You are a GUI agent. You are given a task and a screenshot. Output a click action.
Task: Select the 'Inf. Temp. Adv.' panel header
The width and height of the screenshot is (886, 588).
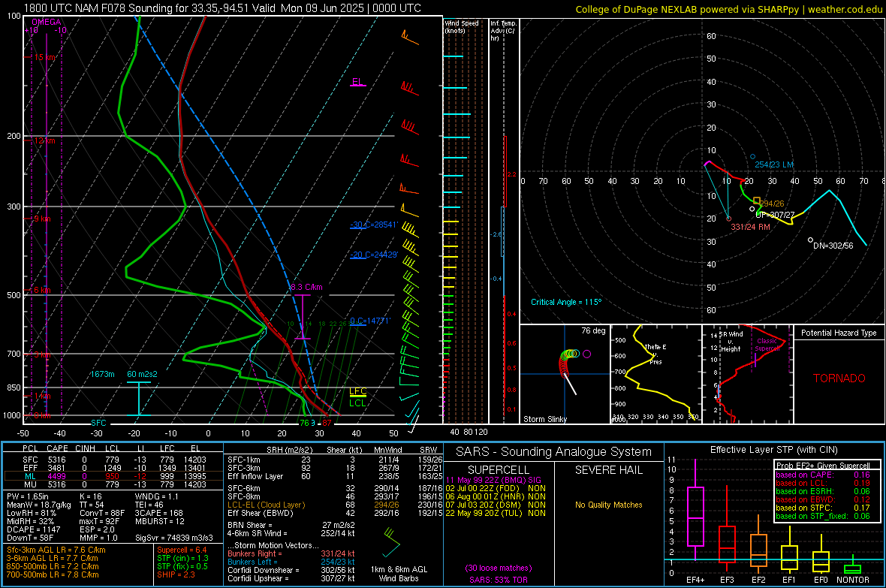tap(503, 31)
